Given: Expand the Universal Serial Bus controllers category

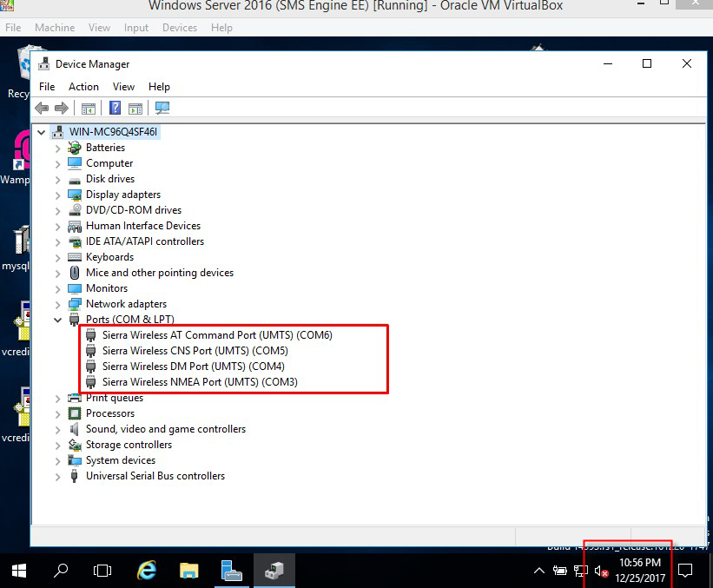Looking at the screenshot, I should (58, 476).
